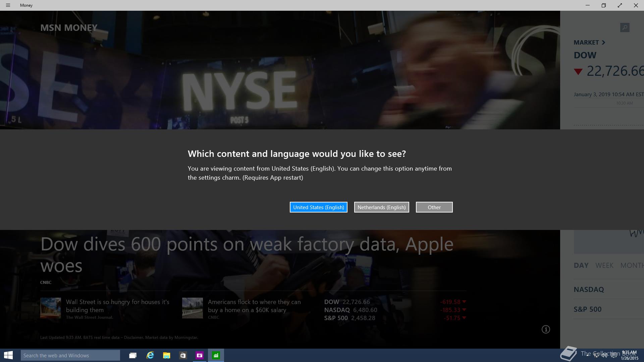Viewport: 644px width, 362px height.
Task: Click the CNBC source under the headline
Action: tap(46, 282)
